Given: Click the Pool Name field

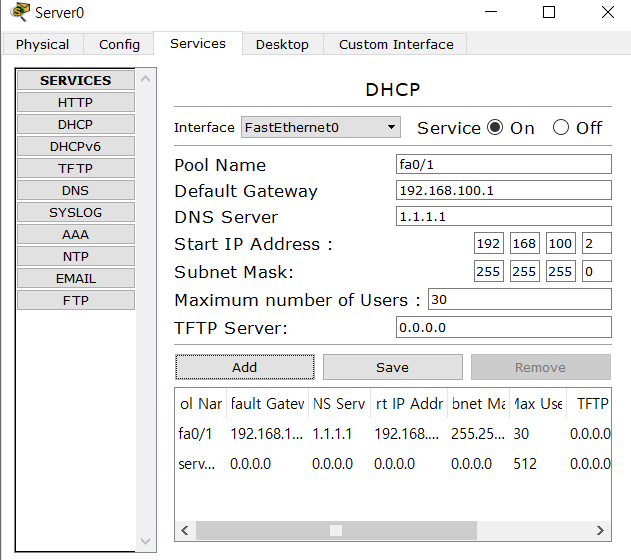Looking at the screenshot, I should point(504,164).
